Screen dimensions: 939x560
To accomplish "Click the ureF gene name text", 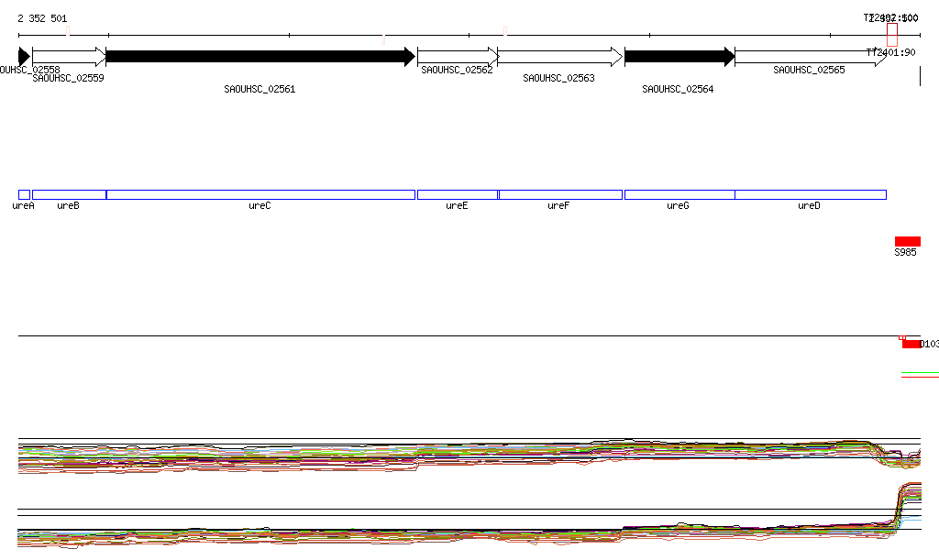I will 558,206.
